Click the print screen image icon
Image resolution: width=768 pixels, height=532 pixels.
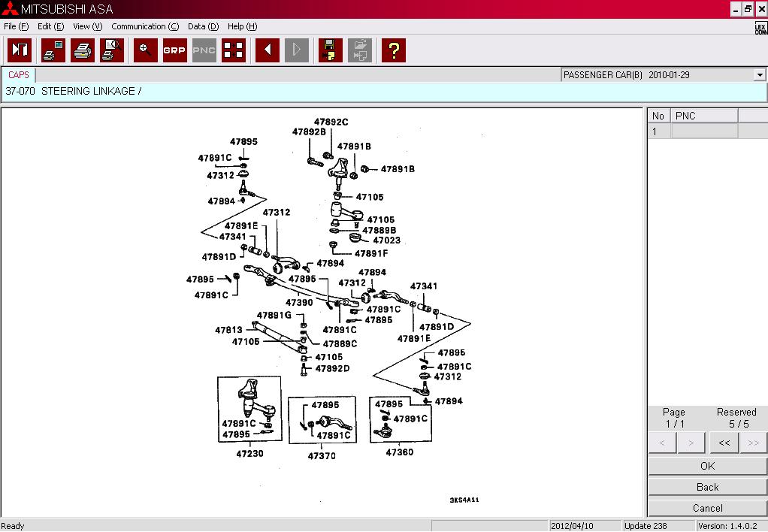click(x=53, y=50)
